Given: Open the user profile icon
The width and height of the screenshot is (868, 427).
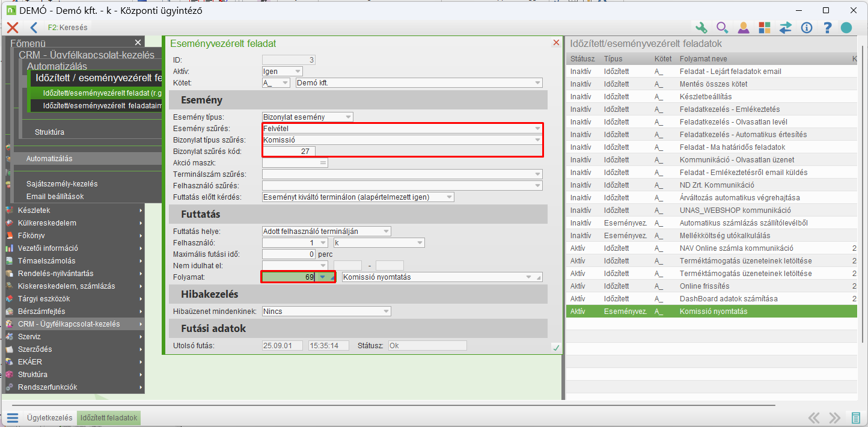Looking at the screenshot, I should (744, 28).
